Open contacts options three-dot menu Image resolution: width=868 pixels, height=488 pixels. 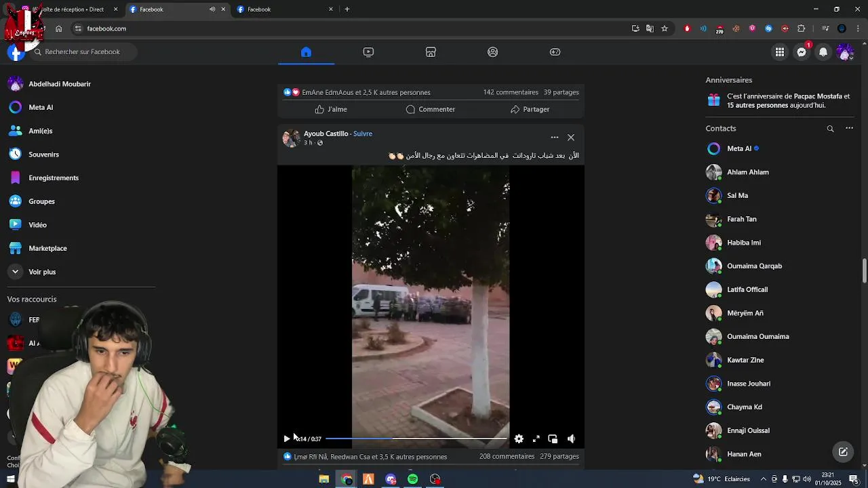click(x=849, y=128)
